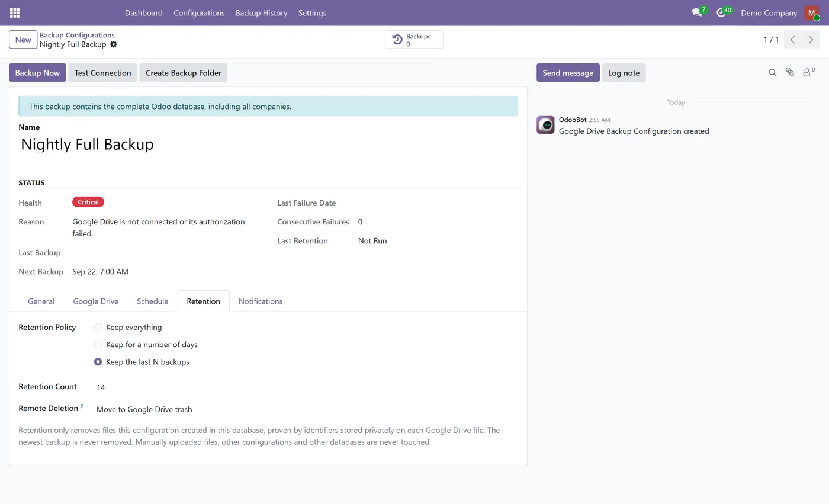Click the Send message button
Screen dimensions: 829x504
point(568,73)
